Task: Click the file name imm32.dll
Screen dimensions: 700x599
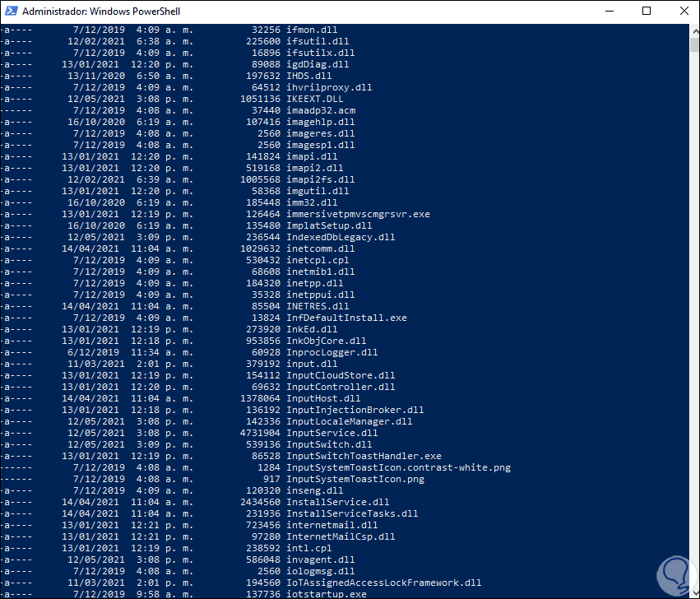Action: 312,202
